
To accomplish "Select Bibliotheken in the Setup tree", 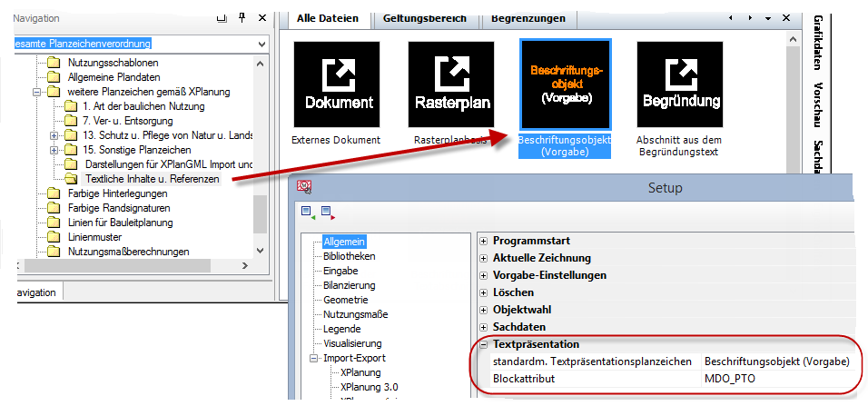I will [349, 256].
